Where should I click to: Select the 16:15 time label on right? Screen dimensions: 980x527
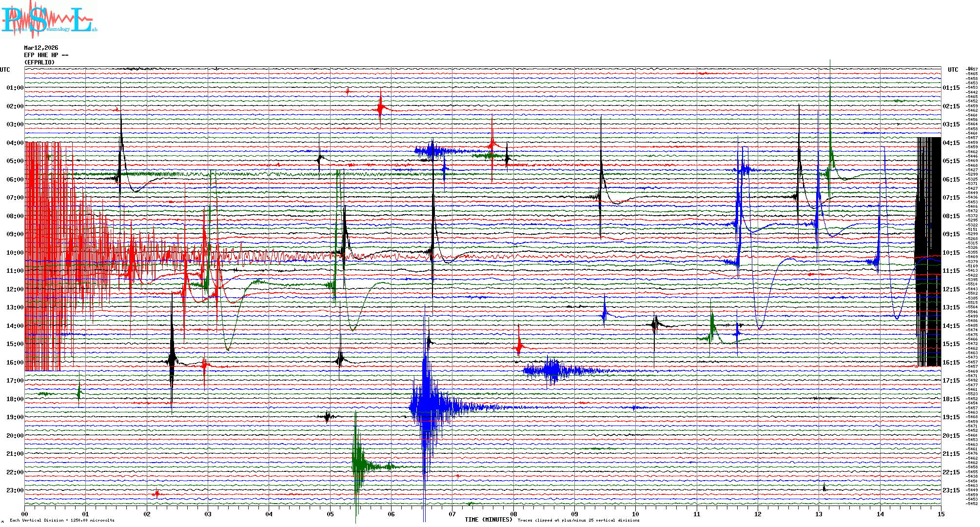[951, 363]
